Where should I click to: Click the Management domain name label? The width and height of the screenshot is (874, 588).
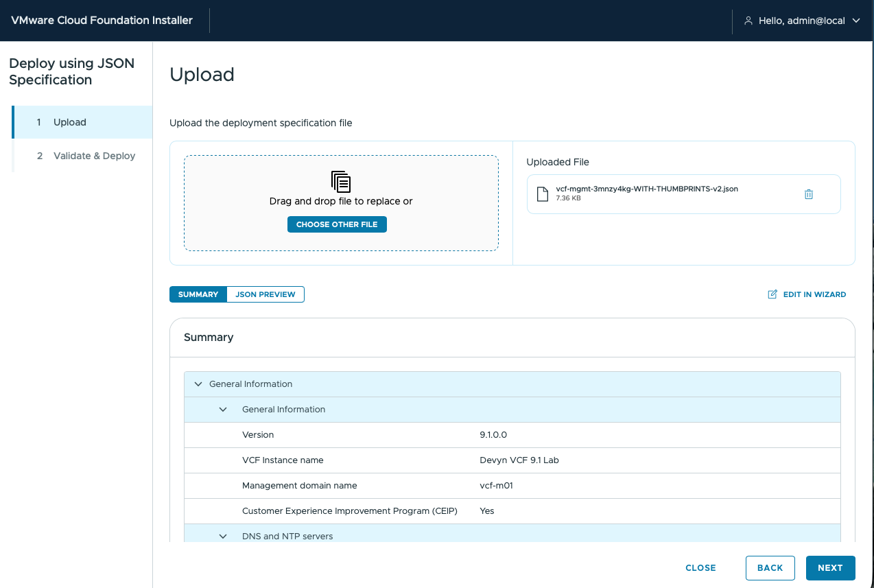(x=300, y=486)
